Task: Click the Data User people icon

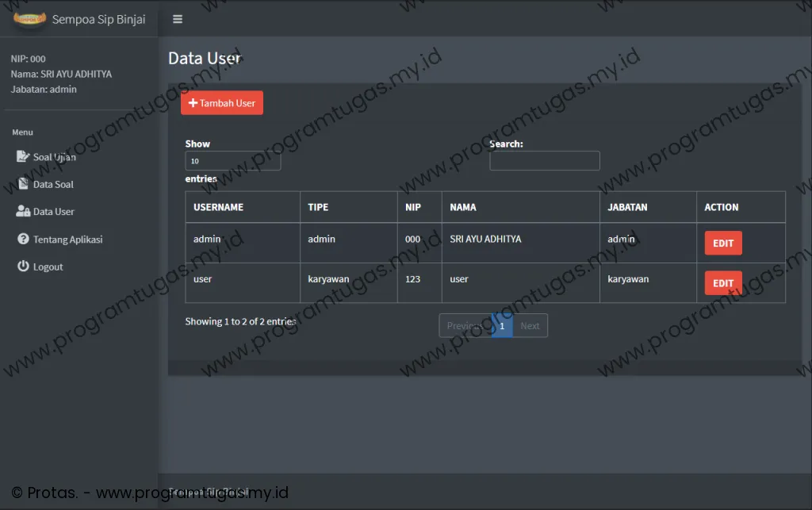Action: (x=23, y=212)
